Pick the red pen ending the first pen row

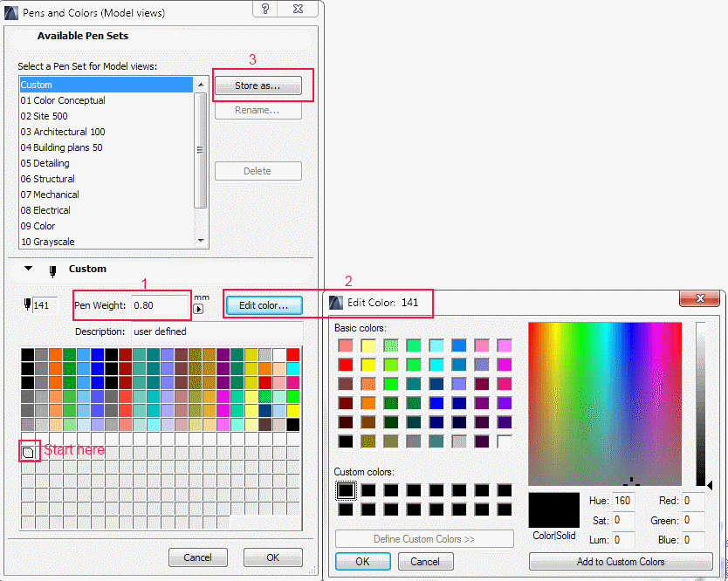click(293, 355)
